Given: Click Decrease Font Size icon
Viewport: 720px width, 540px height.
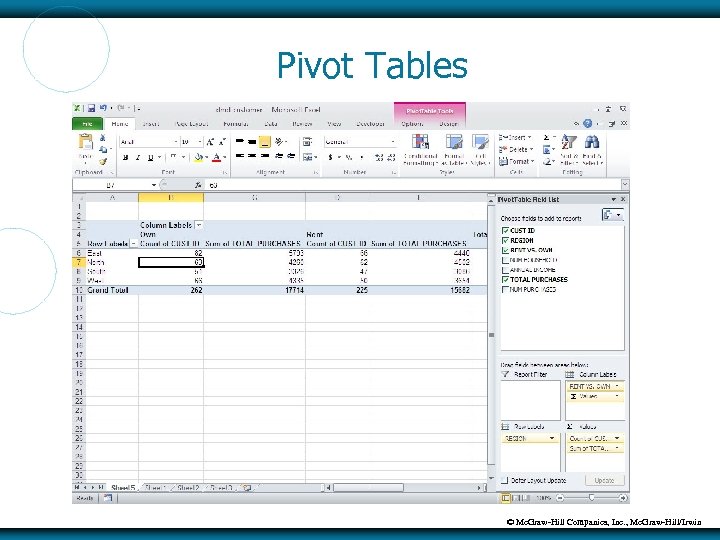Looking at the screenshot, I should point(222,142).
